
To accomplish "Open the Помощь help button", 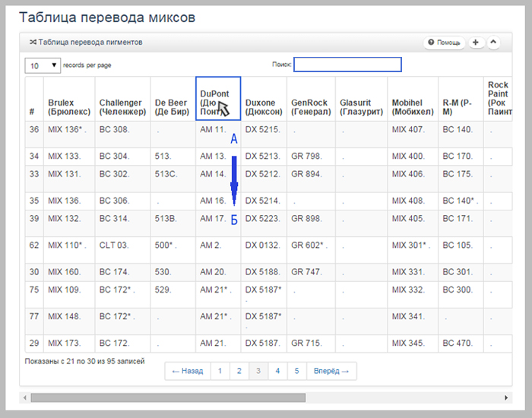I will 444,43.
